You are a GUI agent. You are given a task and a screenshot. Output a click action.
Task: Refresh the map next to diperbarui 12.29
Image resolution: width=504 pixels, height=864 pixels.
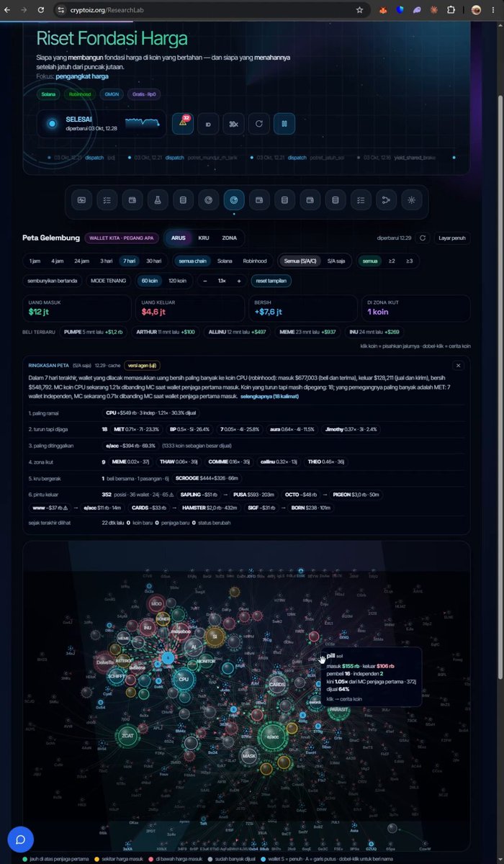(x=423, y=238)
